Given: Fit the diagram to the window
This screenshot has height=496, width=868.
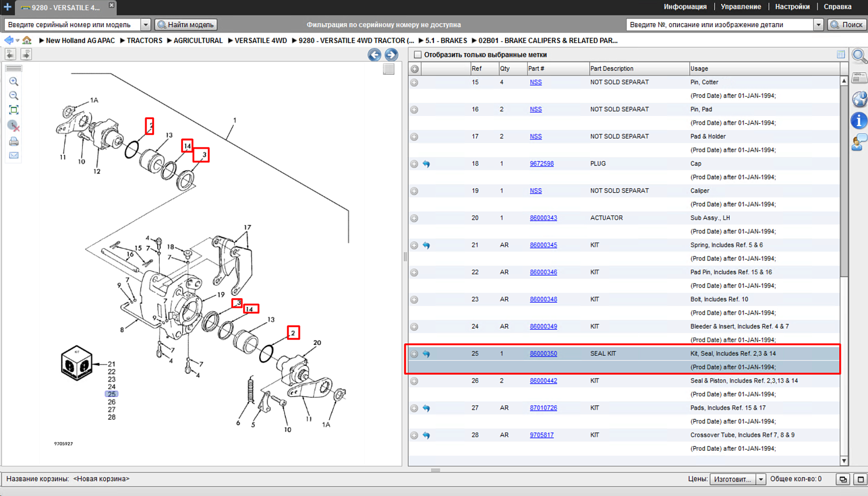Looking at the screenshot, I should [14, 110].
